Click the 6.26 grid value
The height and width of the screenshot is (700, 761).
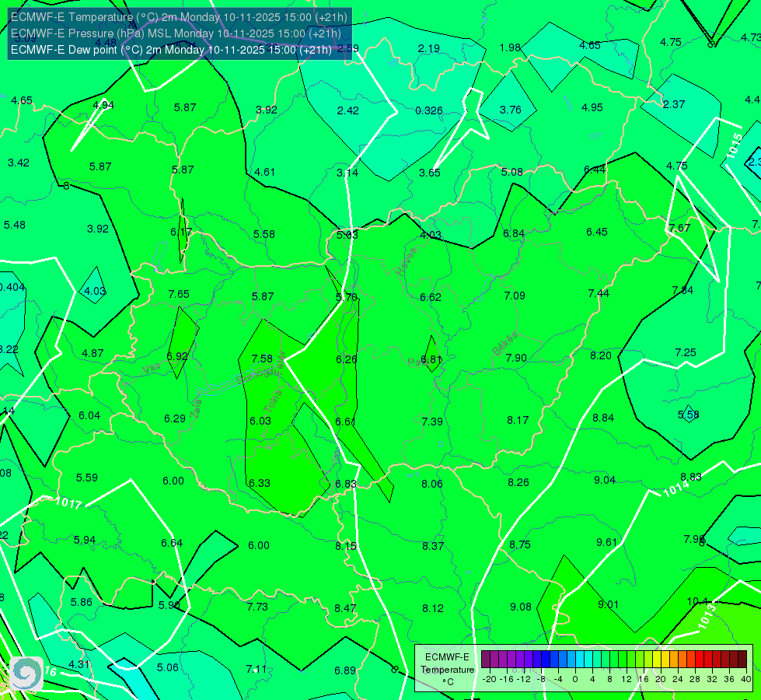(x=347, y=359)
